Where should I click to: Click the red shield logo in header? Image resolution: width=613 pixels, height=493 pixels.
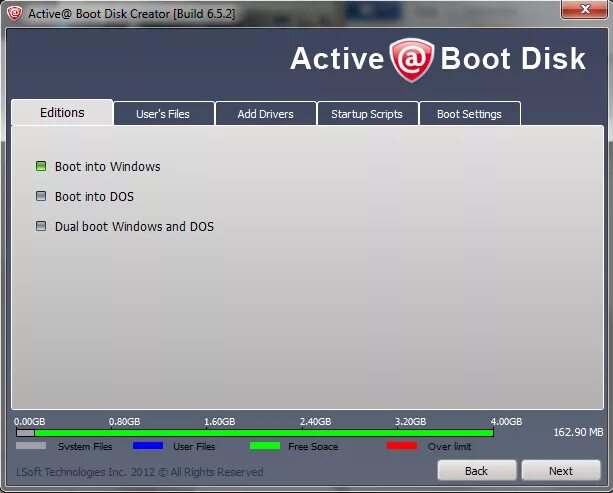412,60
